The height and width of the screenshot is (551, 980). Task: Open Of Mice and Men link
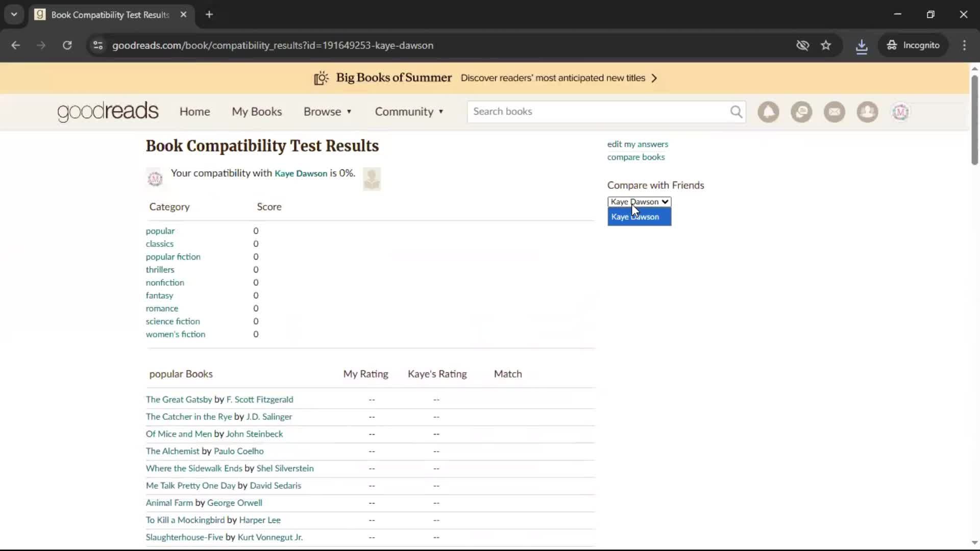pyautogui.click(x=179, y=434)
